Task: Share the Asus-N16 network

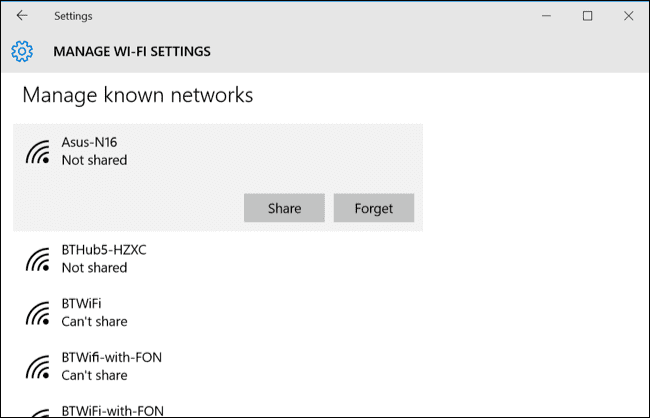Action: pos(284,208)
